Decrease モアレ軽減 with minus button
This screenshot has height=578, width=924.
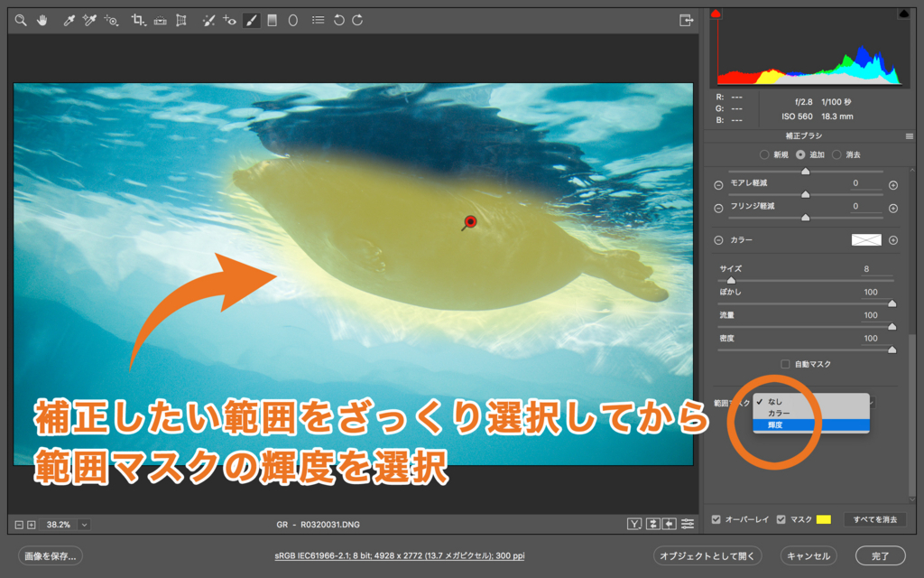tap(718, 185)
